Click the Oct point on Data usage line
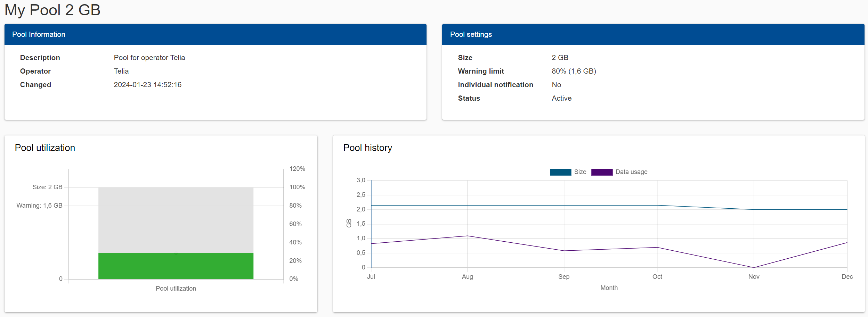868x317 pixels. click(x=657, y=248)
